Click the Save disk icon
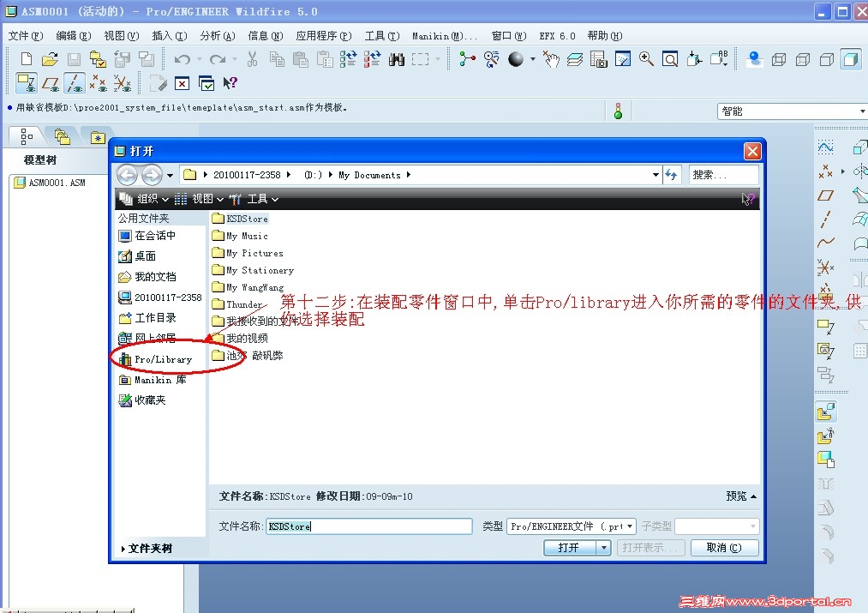868x613 pixels. click(x=74, y=58)
